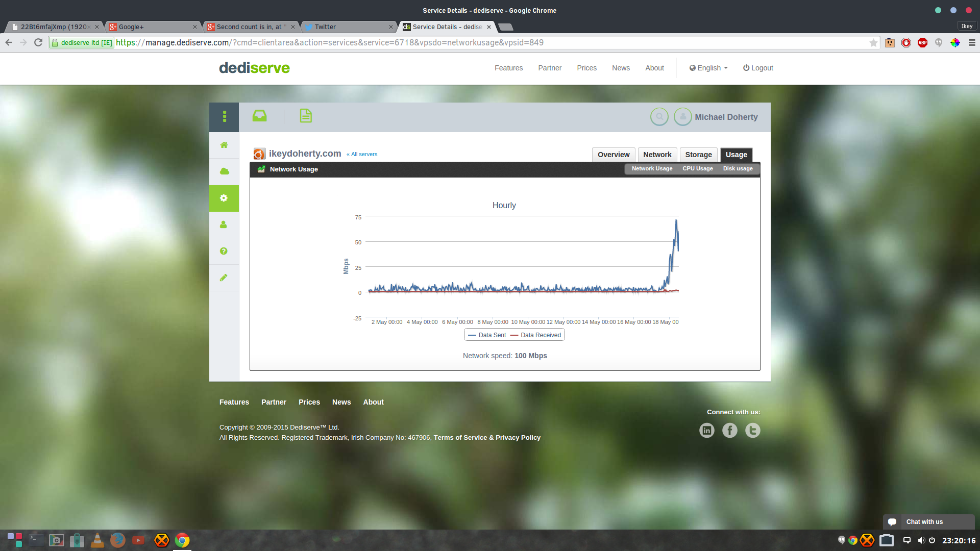Open Terms of Service & Privacy Policy link

(x=487, y=438)
